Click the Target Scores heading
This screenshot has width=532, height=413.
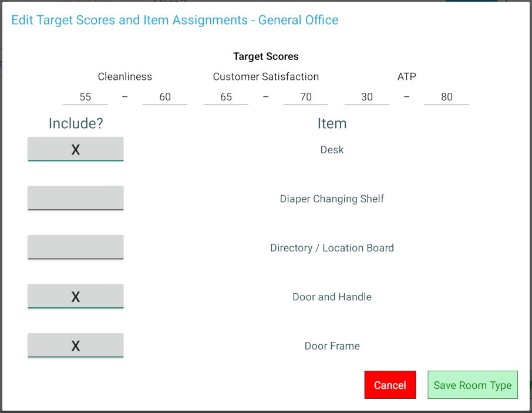266,56
